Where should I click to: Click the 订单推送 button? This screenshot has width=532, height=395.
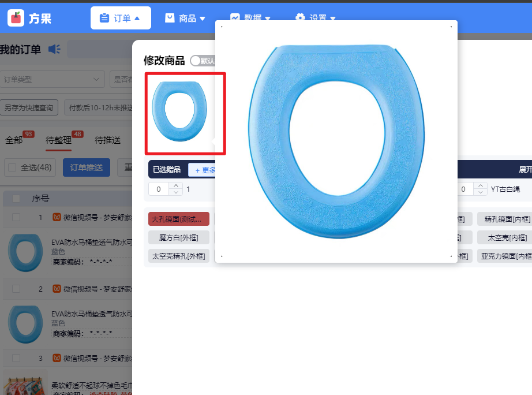point(87,168)
